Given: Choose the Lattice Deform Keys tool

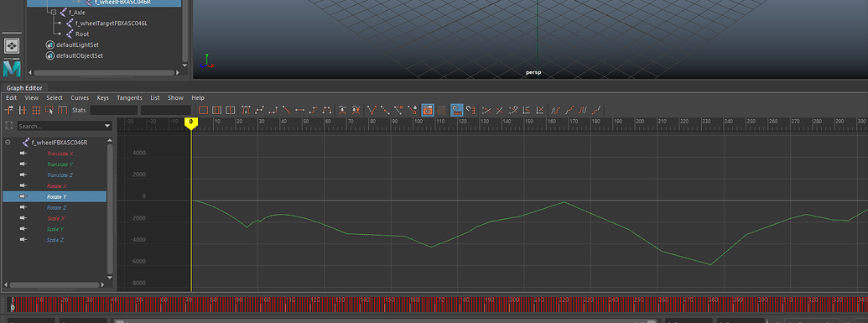Looking at the screenshot, I should tap(36, 110).
